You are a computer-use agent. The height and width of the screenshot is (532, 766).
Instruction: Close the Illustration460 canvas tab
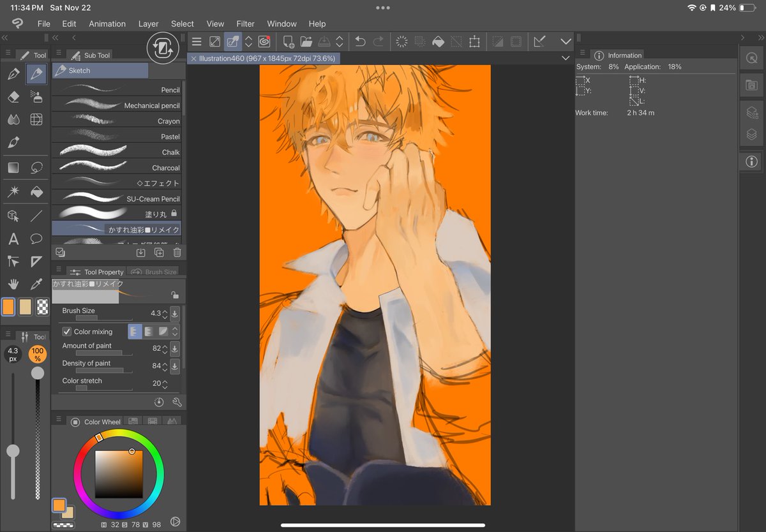click(193, 59)
